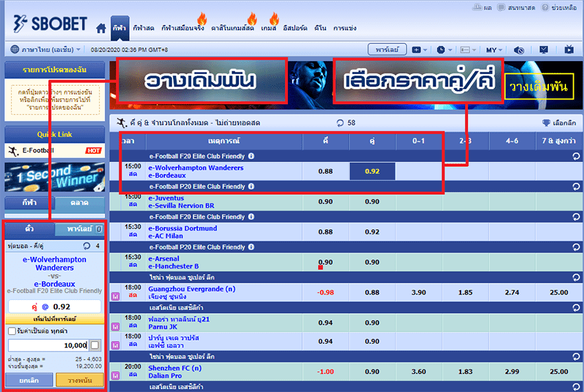Show info for F20 league above e-Borussia Dortmund

point(251,216)
